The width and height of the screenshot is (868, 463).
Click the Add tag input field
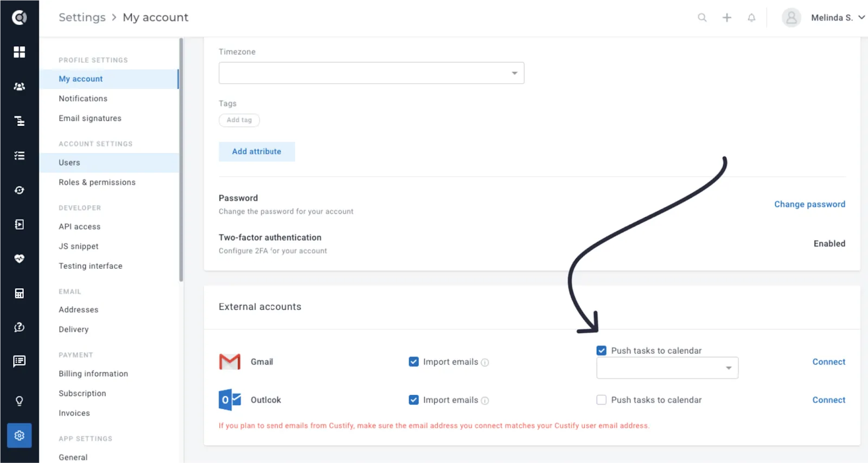239,120
